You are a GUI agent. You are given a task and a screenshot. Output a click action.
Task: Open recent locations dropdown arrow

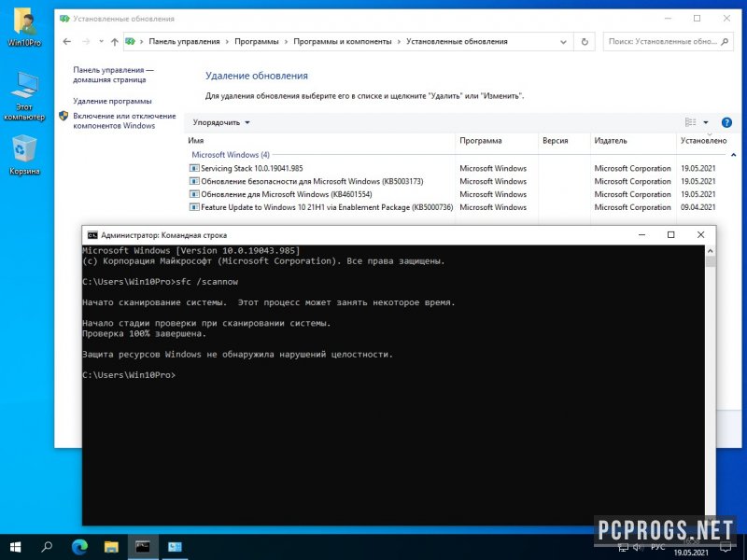(x=101, y=41)
